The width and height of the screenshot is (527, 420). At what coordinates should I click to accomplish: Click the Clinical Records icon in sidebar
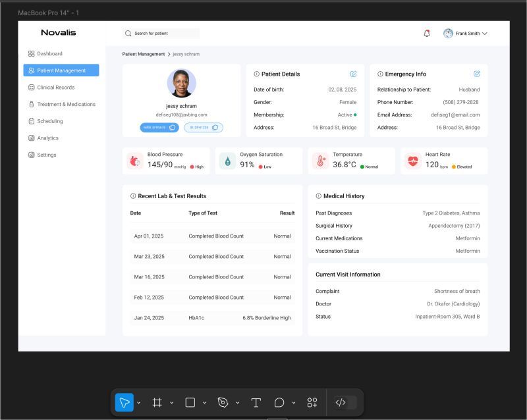coord(31,88)
